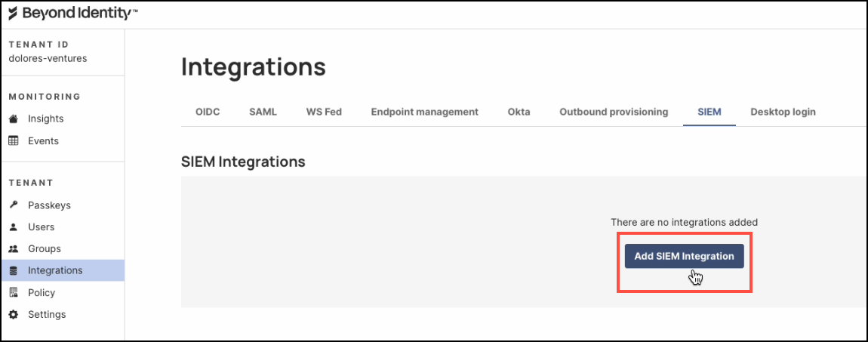This screenshot has height=342, width=868.
Task: Open the Desktop login tab
Action: click(x=783, y=112)
